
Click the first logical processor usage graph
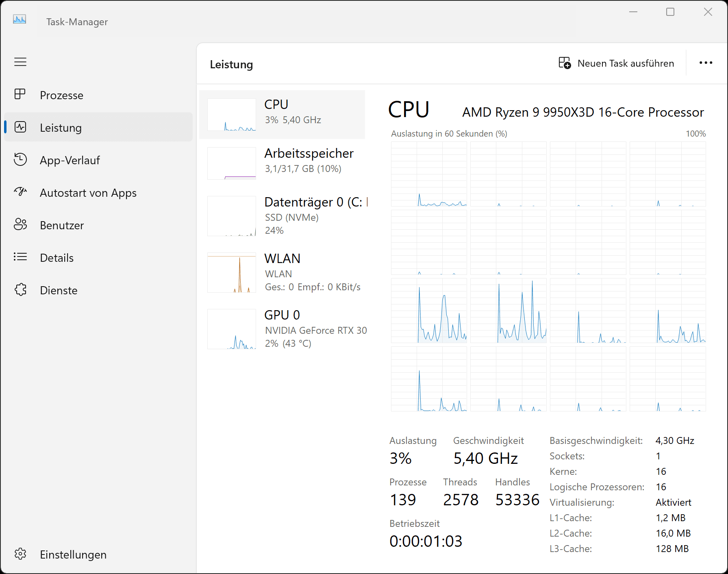pos(429,174)
